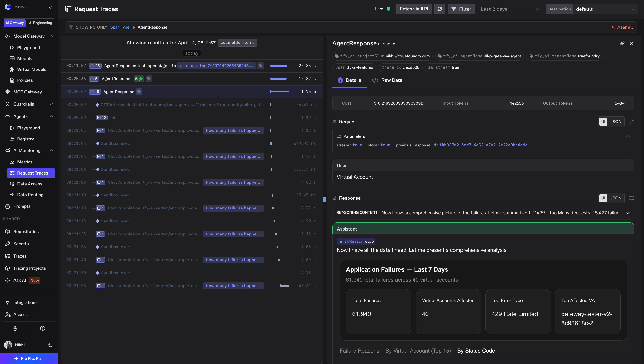Select the AI Engineering tab

coord(40,23)
